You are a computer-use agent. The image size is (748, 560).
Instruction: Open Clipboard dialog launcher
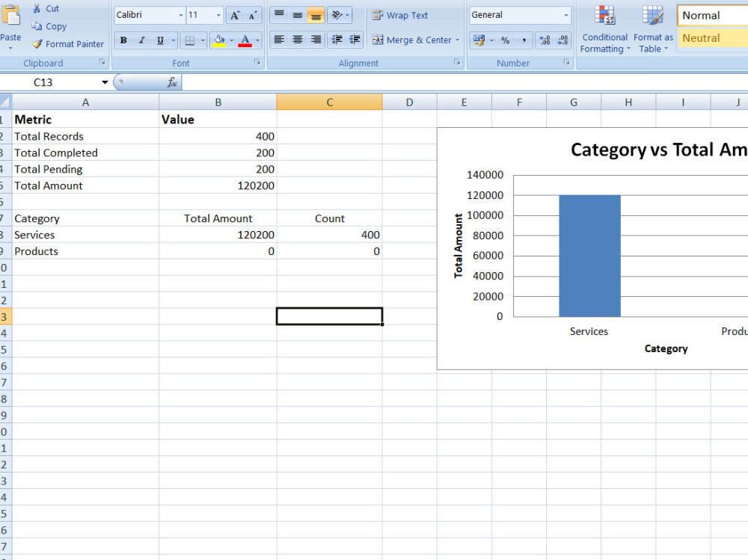point(102,62)
